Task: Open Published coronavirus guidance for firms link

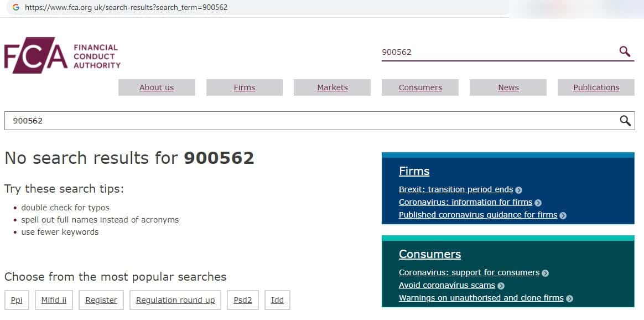Action: pyautogui.click(x=478, y=215)
